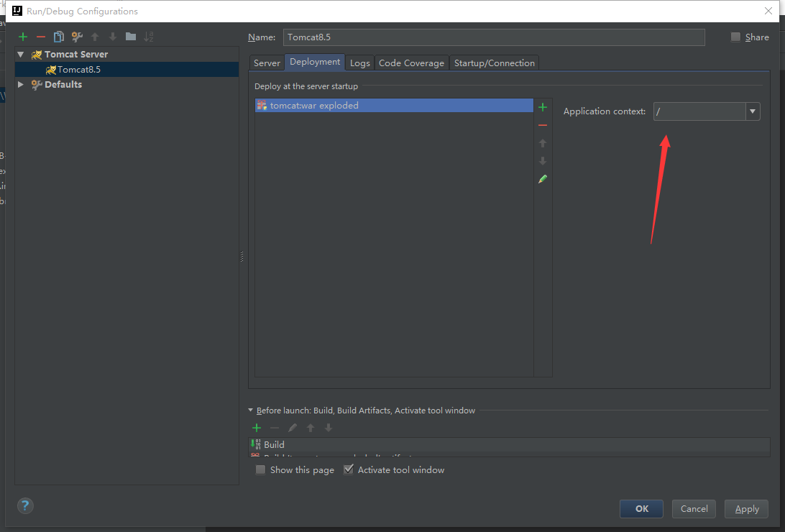Add a Before launch task

(257, 428)
